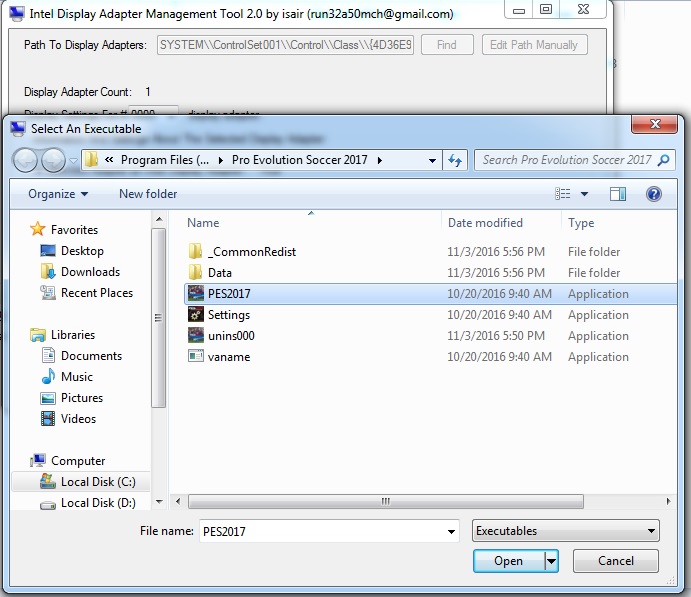Click the breadcrumb overflow double-chevron
691x597 pixels.
tap(109, 160)
